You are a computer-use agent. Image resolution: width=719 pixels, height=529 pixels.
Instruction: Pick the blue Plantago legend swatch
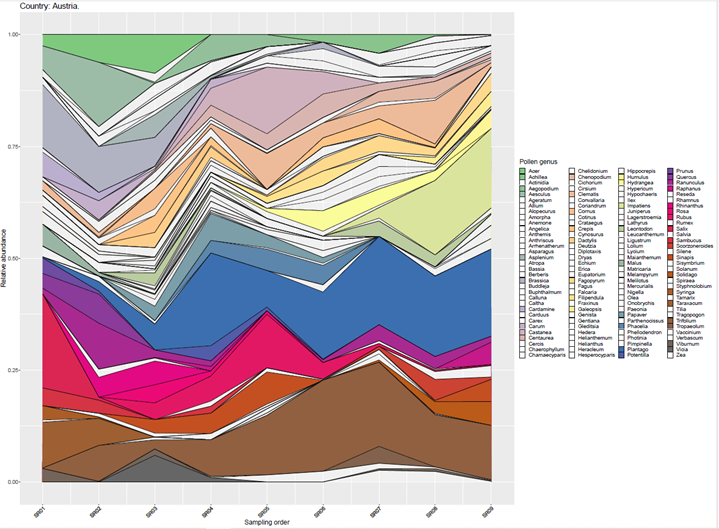[620, 347]
